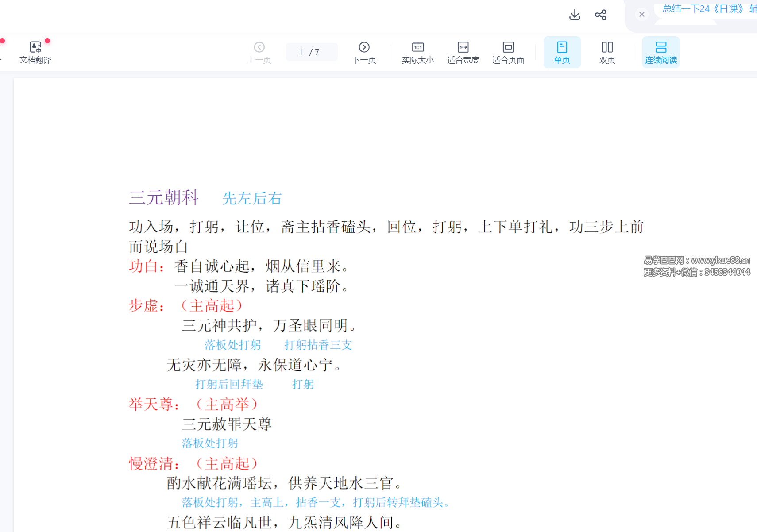The image size is (757, 532).
Task: Set zoom to 实际大小 actual size
Action: [417, 52]
